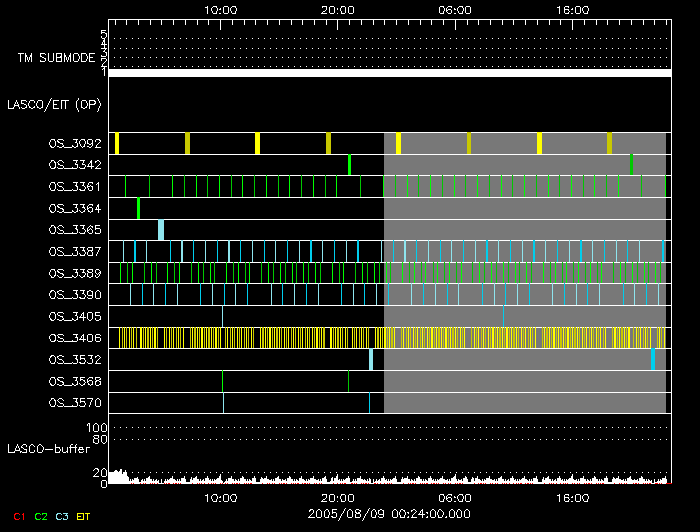Select the first green marker in OS_3568 row
Screen dimensions: 700x532
[222, 381]
